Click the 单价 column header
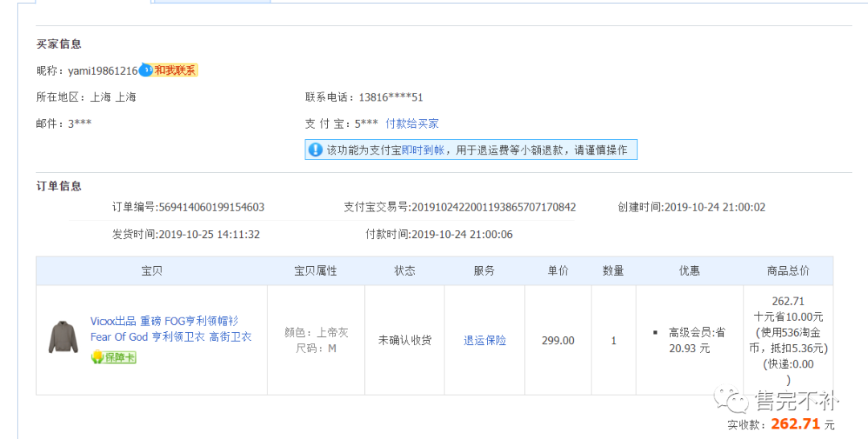 558,271
